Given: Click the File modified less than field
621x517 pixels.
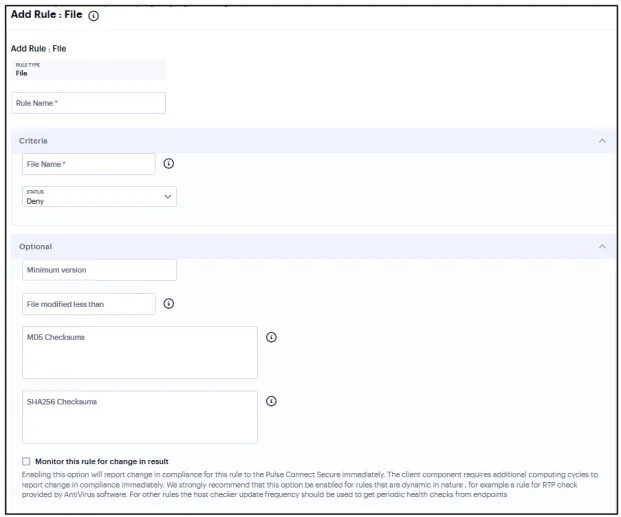Looking at the screenshot, I should pos(89,304).
